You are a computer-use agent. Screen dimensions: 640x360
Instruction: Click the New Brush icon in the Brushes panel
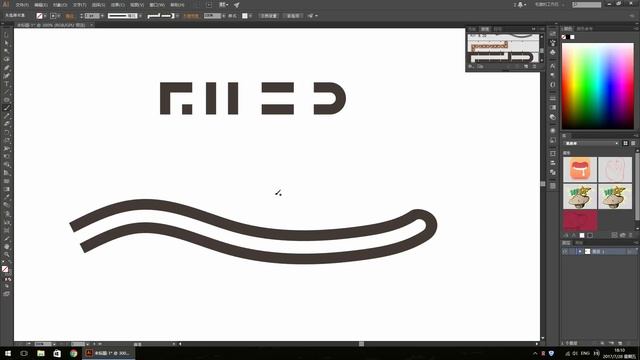point(526,66)
